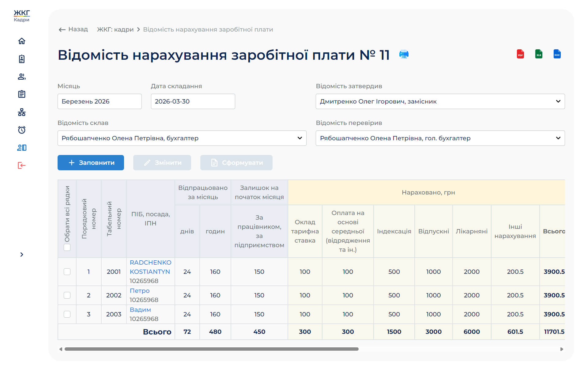Open the organization structure icon in sidebar
The image size is (588, 370).
click(21, 112)
